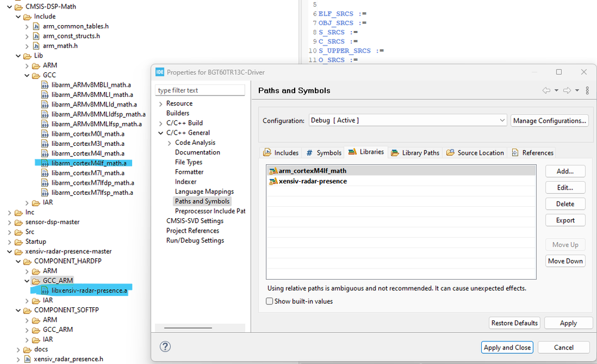Open the dialog view menu (three dots)

(x=587, y=90)
